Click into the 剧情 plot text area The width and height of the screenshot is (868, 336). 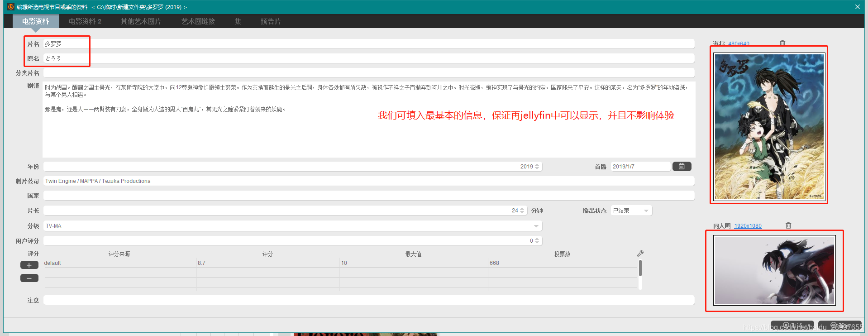(x=369, y=120)
